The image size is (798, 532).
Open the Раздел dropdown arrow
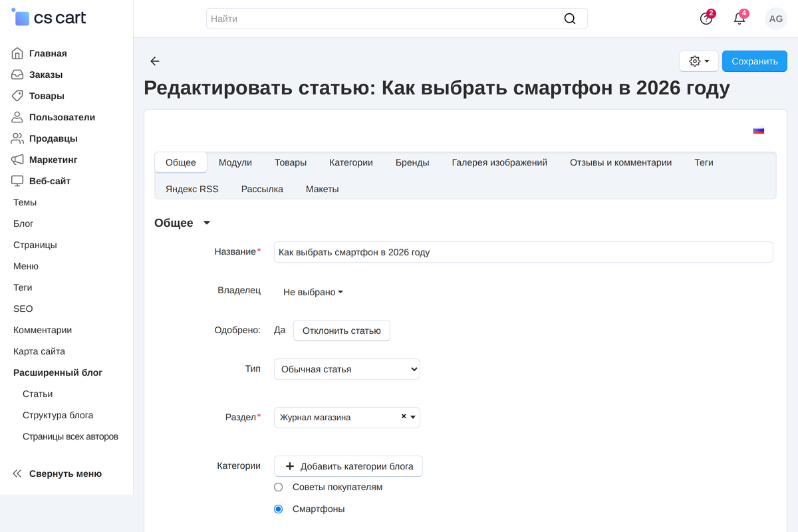pos(413,417)
